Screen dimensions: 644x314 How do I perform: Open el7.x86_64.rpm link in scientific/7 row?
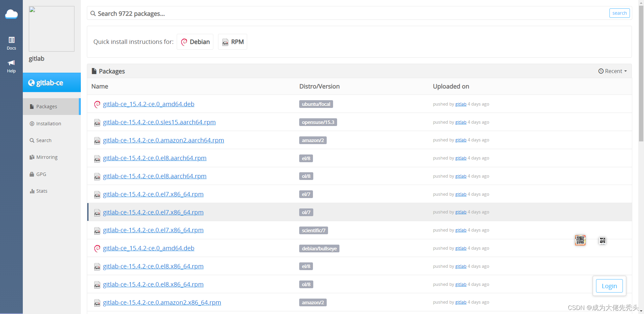click(x=153, y=230)
